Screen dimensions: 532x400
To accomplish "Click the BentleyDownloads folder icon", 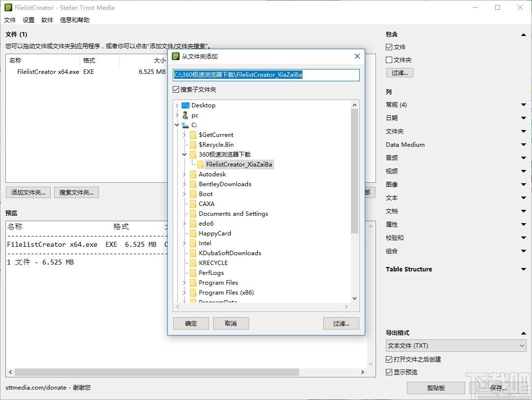I will (193, 184).
